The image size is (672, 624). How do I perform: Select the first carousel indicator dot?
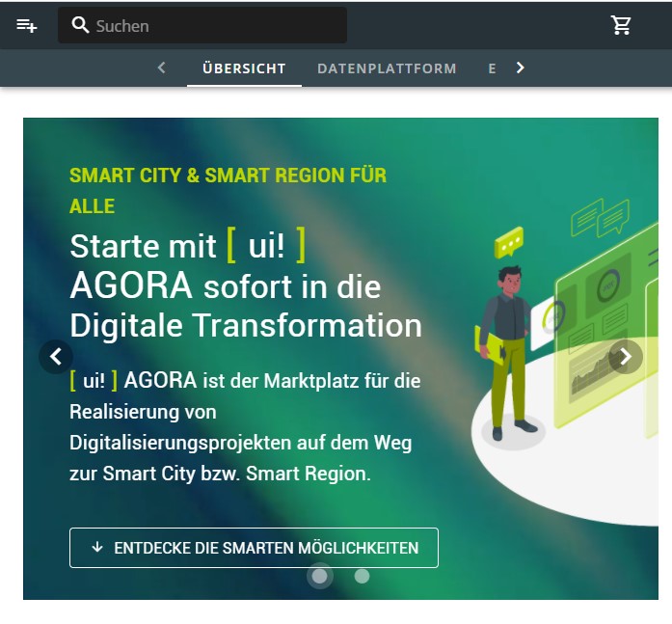point(319,577)
